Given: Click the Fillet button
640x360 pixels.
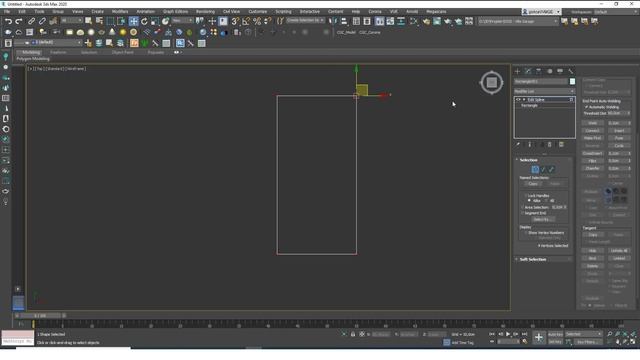Looking at the screenshot, I should coord(593,161).
